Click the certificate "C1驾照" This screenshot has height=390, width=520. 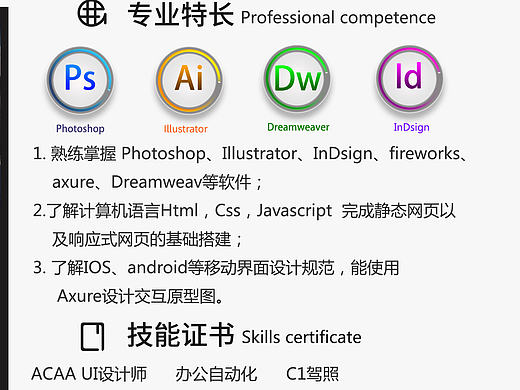[x=312, y=374]
